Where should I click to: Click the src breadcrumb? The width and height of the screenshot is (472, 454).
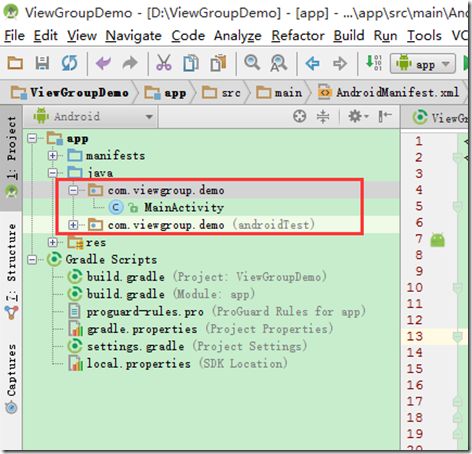click(x=221, y=92)
